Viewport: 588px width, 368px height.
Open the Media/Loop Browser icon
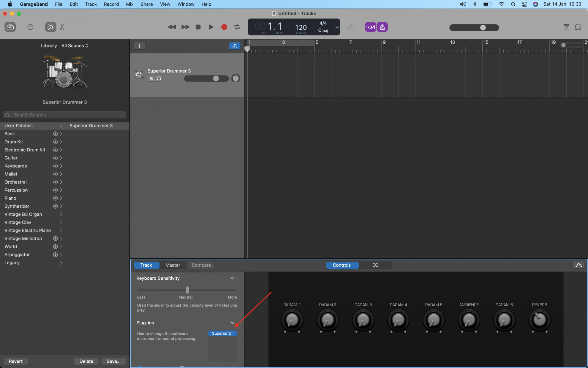[10, 27]
